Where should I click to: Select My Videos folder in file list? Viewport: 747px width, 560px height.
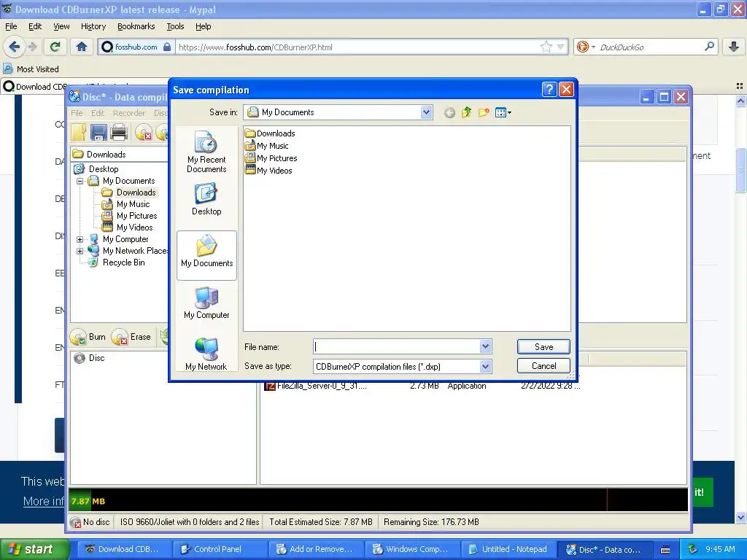click(268, 171)
